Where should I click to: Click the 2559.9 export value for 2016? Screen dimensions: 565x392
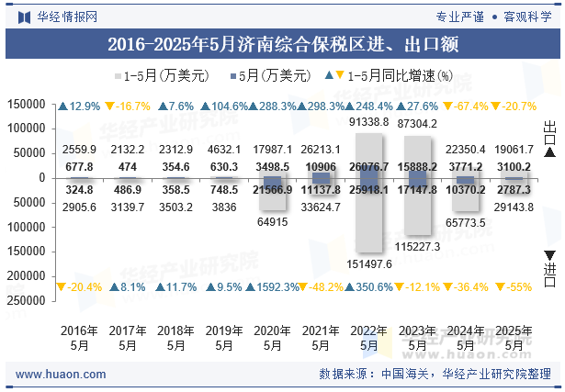click(79, 150)
